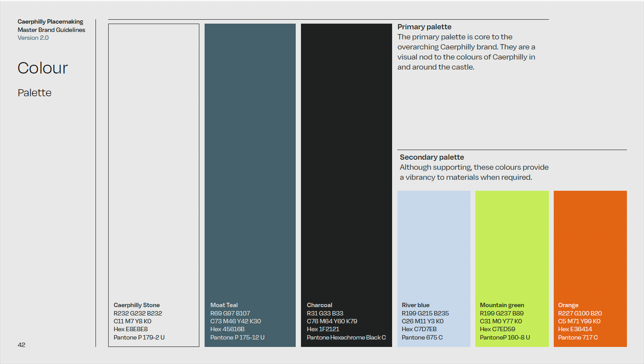Click 'Master Brand Guidelines' text

(51, 30)
